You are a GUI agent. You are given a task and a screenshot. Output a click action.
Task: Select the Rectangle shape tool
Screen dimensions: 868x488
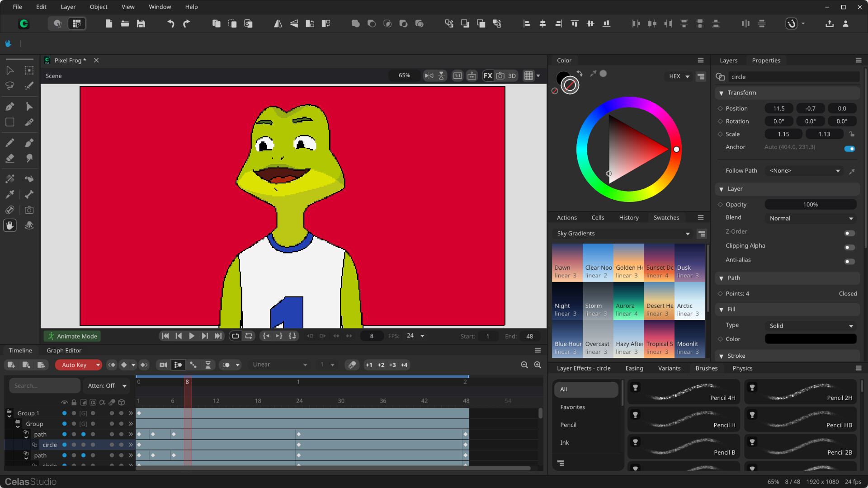9,122
